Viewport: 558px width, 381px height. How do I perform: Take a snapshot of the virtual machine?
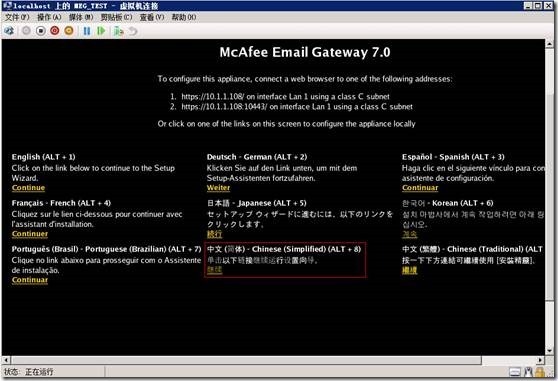click(118, 31)
